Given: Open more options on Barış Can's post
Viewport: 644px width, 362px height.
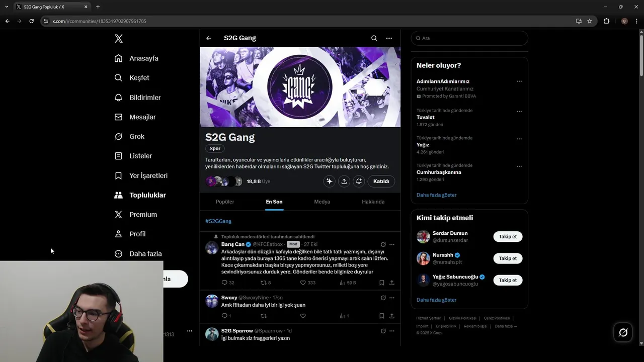Looking at the screenshot, I should click(x=392, y=244).
